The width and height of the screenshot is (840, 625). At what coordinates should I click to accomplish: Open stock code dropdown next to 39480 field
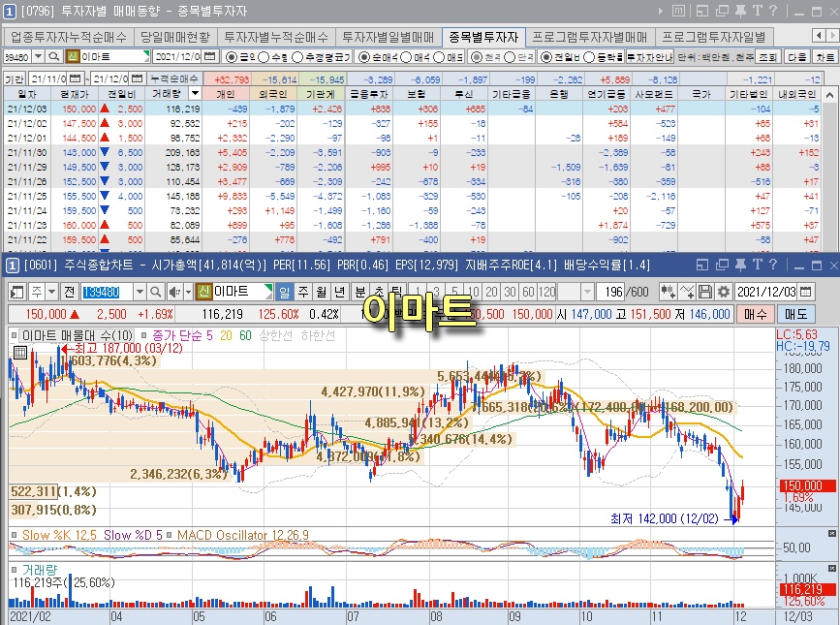(x=39, y=56)
